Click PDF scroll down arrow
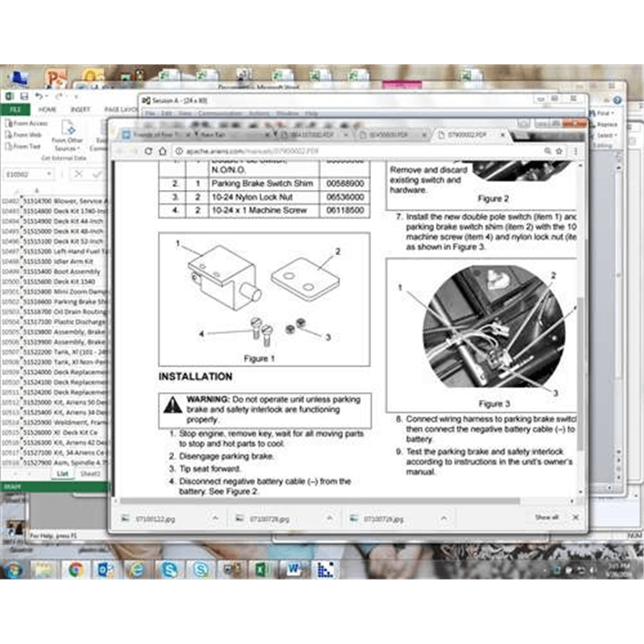Viewport: 644px width, 644px height. (x=580, y=492)
